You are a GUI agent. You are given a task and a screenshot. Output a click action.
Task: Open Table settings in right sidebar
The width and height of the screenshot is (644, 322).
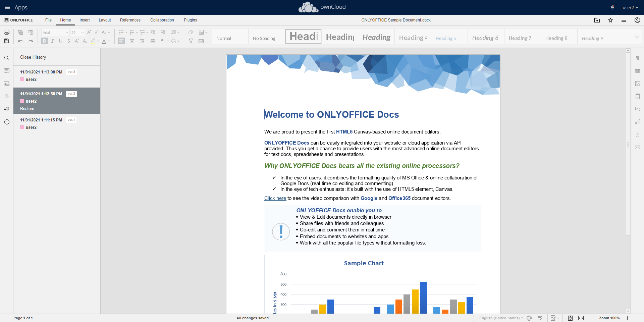638,71
